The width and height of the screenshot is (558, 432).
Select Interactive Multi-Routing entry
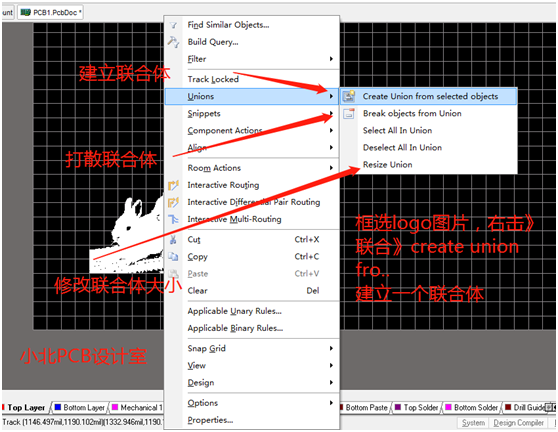pyautogui.click(x=252, y=219)
